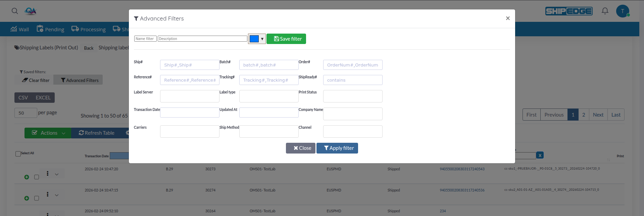Click the search magnifier icon
The height and width of the screenshot is (216, 644).
[x=15, y=11]
